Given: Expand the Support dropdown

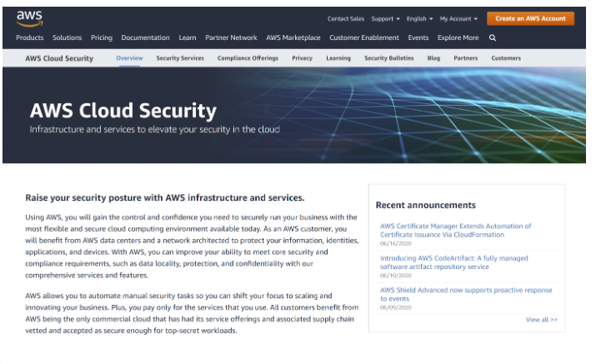Looking at the screenshot, I should coord(385,18).
